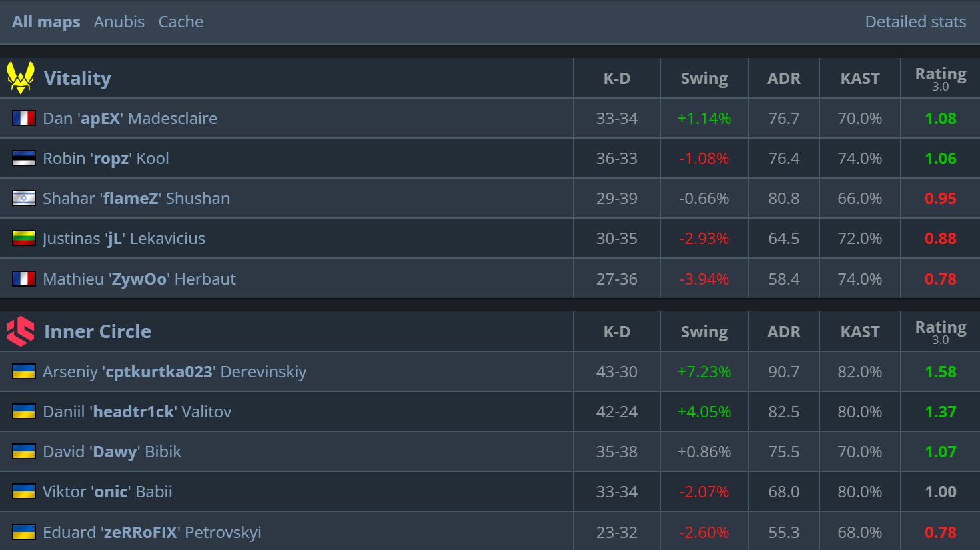Open David 'Dawy' Bibik player profile

pos(112,452)
